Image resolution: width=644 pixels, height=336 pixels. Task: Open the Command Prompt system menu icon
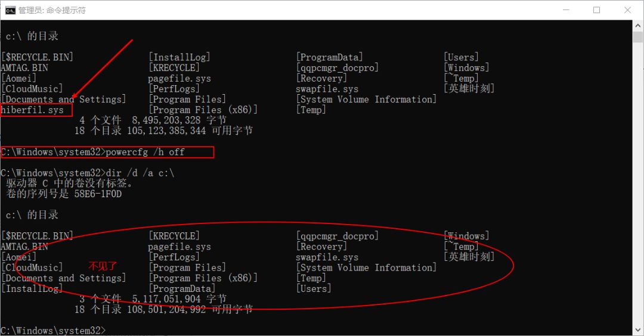(10, 10)
